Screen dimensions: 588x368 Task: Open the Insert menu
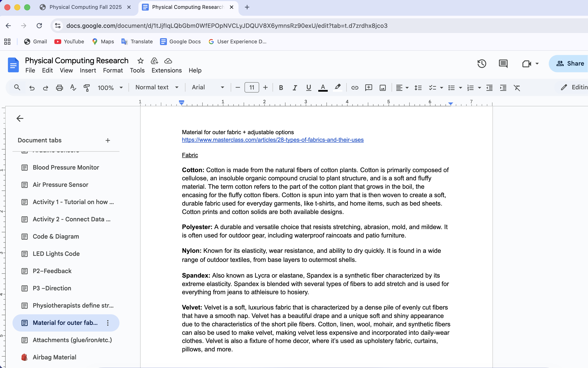tap(88, 70)
